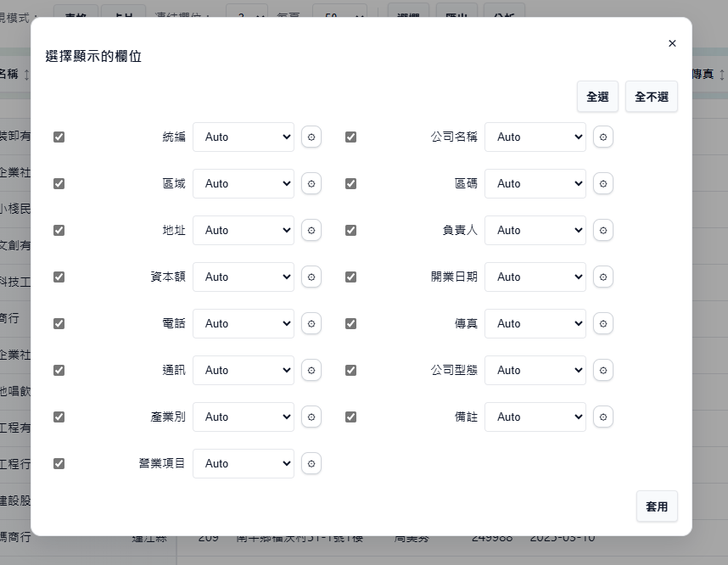Open the Auto dropdown for 區碼

point(535,183)
